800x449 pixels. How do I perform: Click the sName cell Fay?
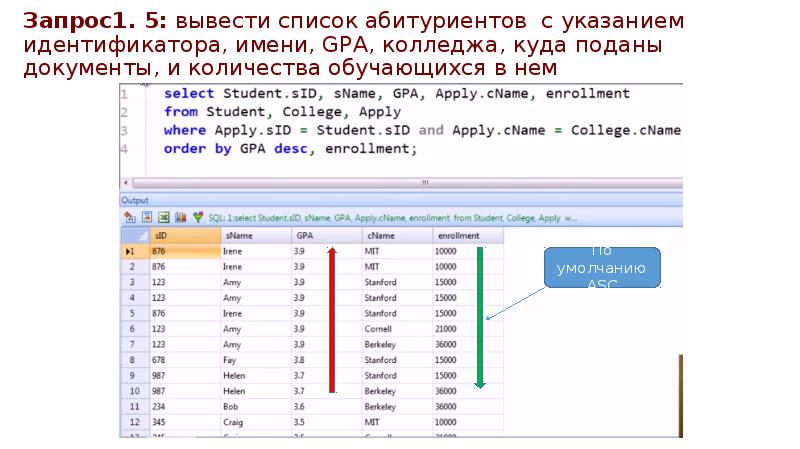pos(256,360)
